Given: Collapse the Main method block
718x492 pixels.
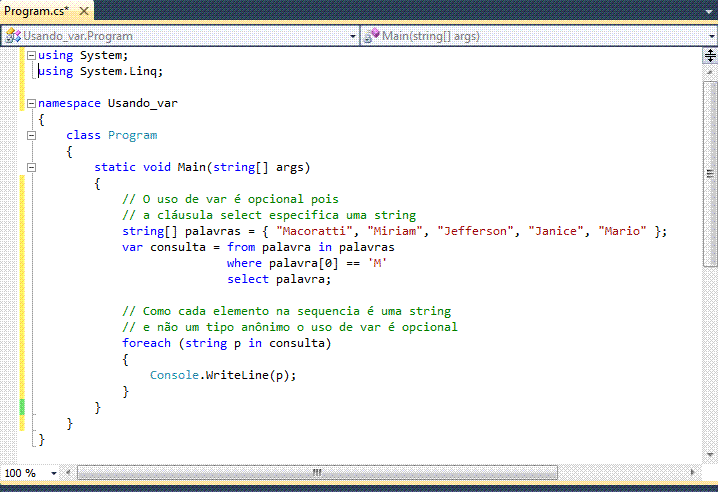Looking at the screenshot, I should point(31,167).
